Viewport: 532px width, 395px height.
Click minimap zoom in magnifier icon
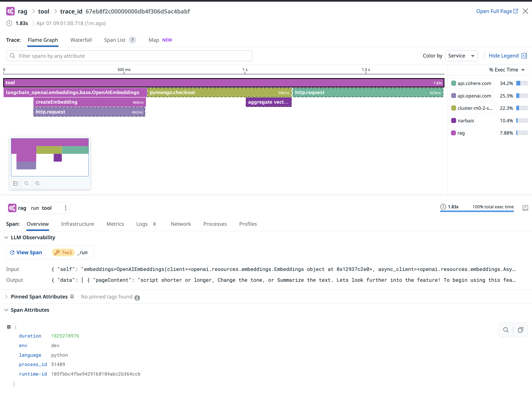[37, 183]
